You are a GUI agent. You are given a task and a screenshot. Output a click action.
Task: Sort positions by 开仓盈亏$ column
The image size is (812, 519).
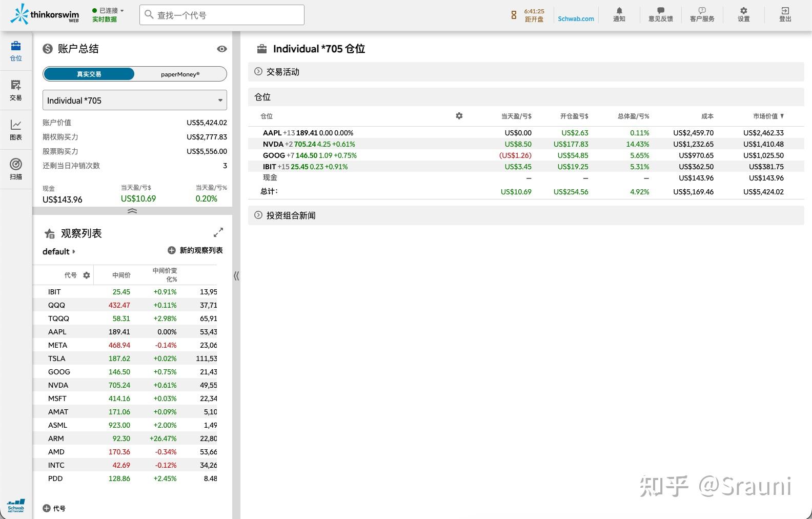click(574, 116)
